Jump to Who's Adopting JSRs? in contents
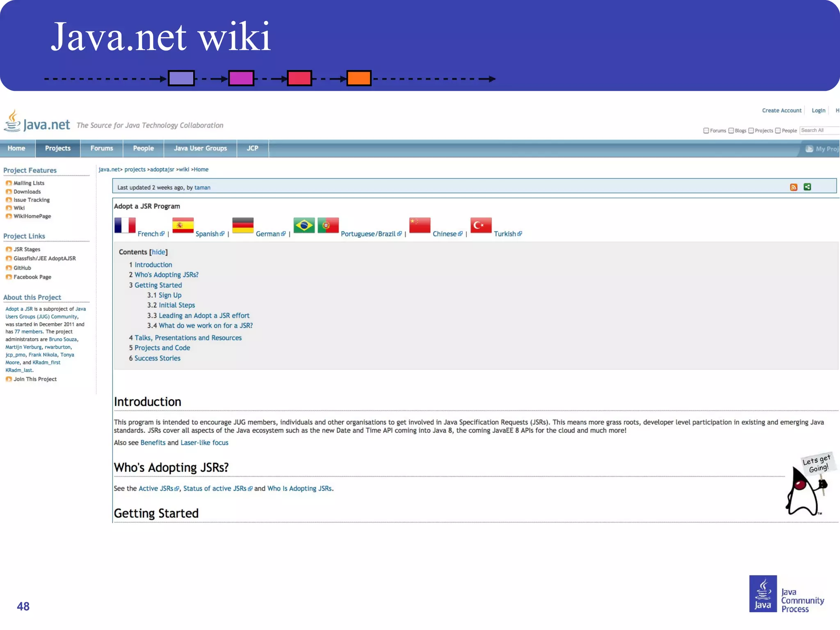The image size is (840, 630). [167, 275]
